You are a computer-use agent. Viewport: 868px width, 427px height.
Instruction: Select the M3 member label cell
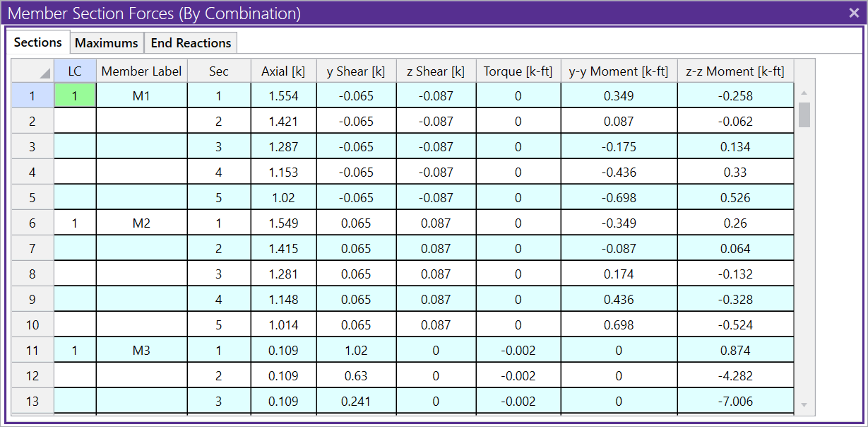[x=141, y=351]
